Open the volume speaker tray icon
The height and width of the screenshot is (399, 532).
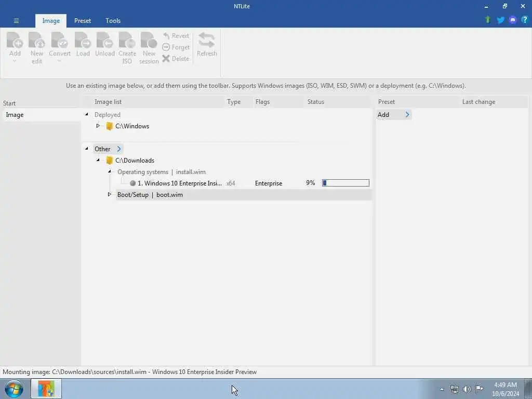click(x=467, y=389)
